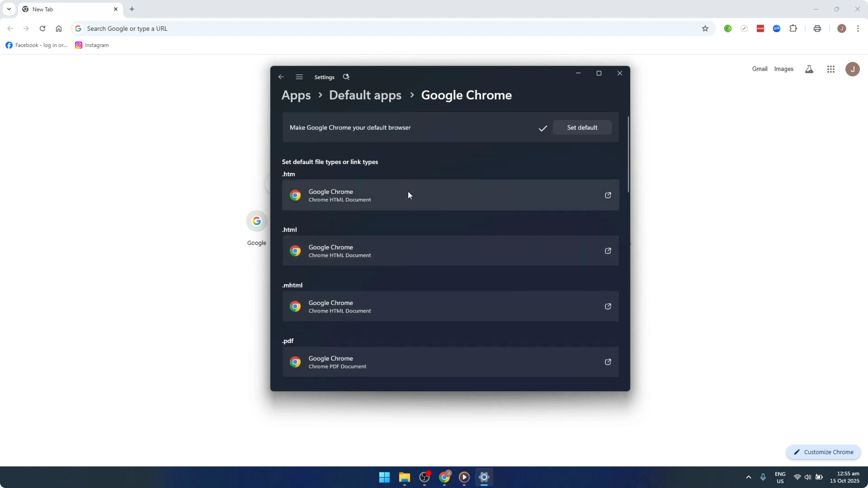Open the .pdf association external-link icon

(x=608, y=362)
